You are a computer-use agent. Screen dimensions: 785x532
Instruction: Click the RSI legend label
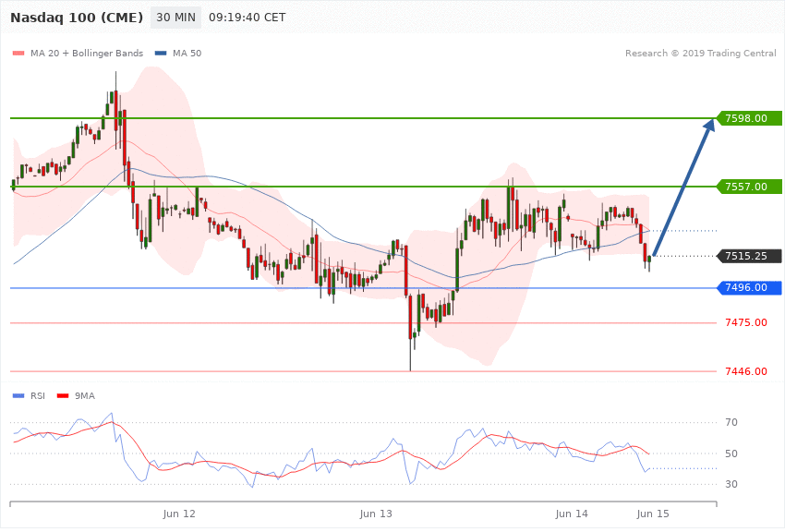(x=38, y=396)
